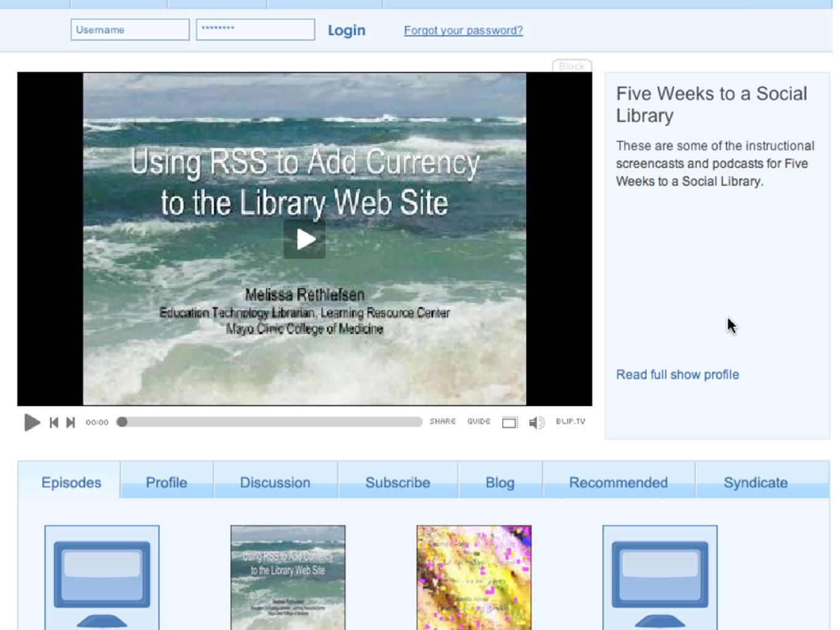Viewport: 840px width, 630px height.
Task: Open the first monitor-icon episode thumbnail
Action: (102, 578)
